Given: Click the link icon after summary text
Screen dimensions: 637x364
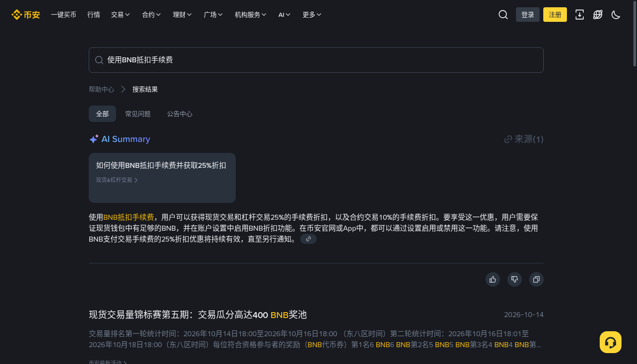Looking at the screenshot, I should point(308,239).
